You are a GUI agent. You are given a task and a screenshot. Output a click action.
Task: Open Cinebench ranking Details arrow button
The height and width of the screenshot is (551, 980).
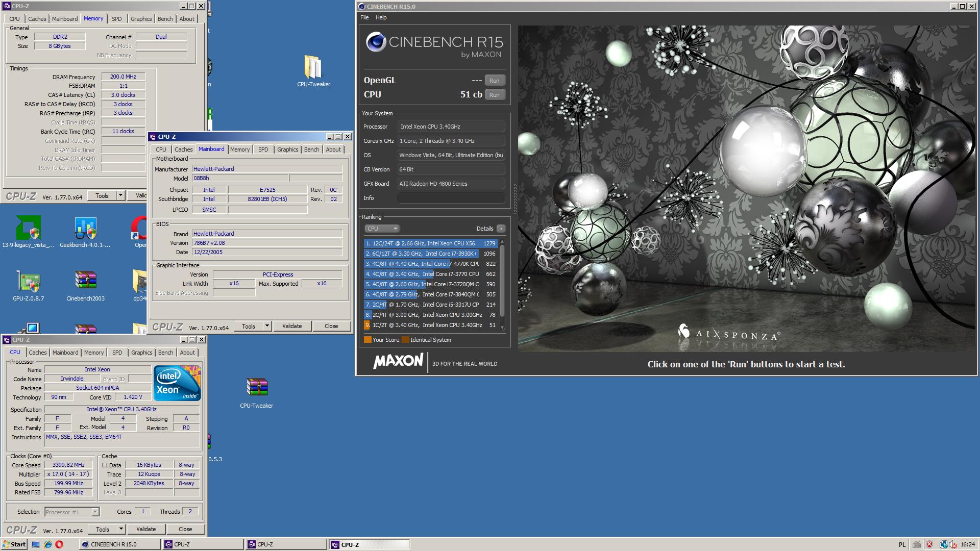pyautogui.click(x=501, y=229)
